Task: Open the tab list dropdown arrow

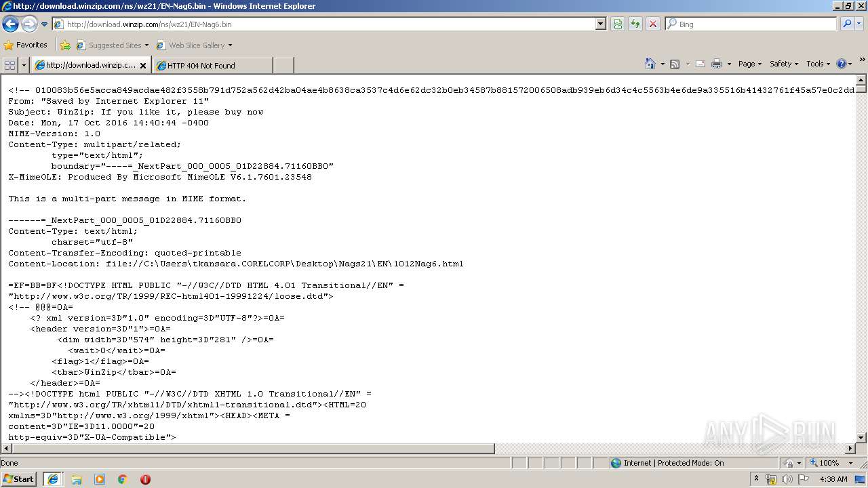Action: [24, 65]
